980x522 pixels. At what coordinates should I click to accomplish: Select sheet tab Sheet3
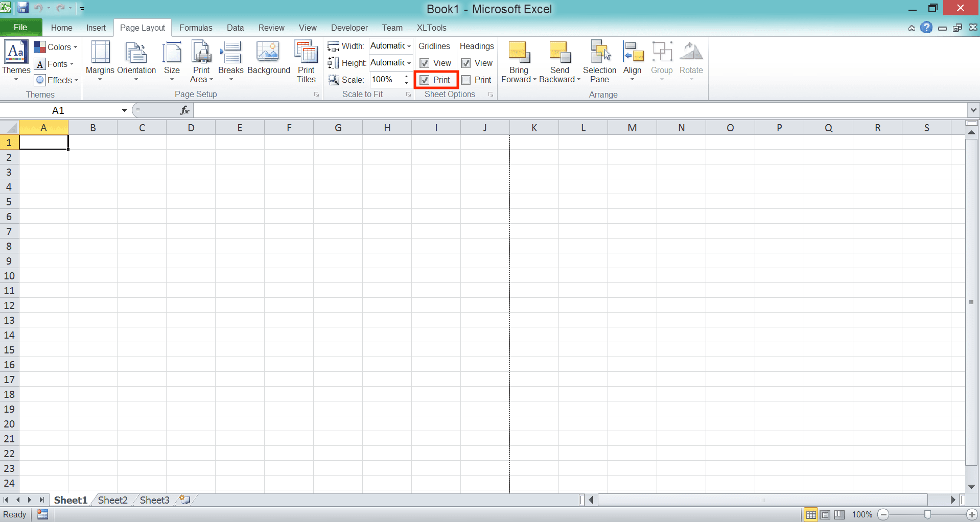(154, 500)
